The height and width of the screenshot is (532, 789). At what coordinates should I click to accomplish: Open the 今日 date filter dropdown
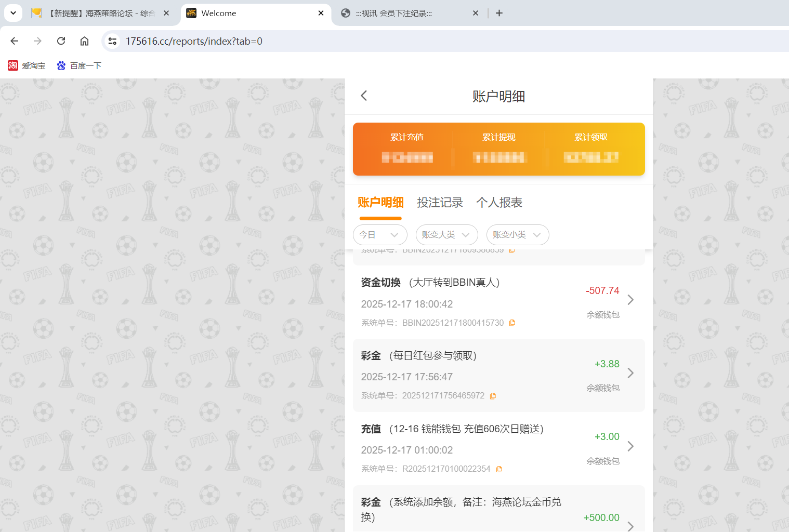coord(380,235)
